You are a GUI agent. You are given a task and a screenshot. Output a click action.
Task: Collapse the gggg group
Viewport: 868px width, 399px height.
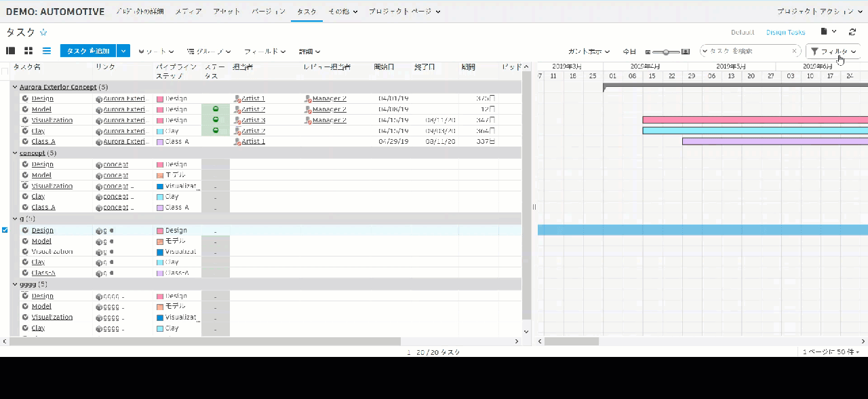pyautogui.click(x=15, y=284)
